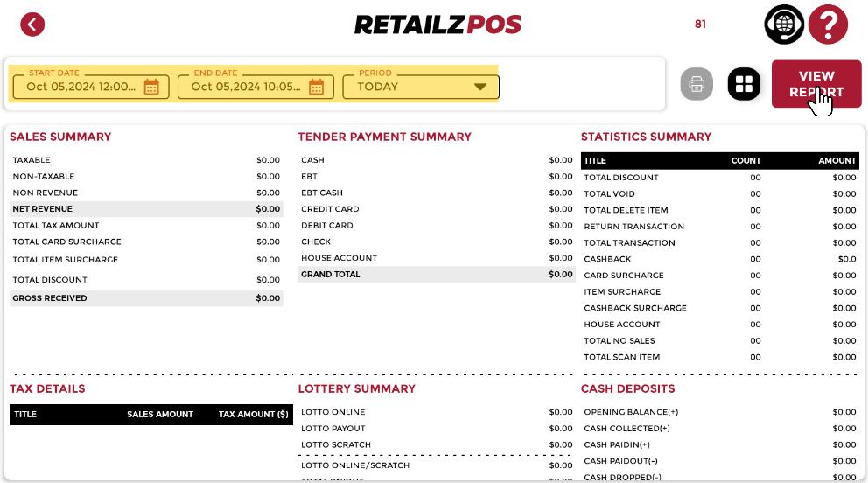Click the Cash Paidin(+) row
The height and width of the screenshot is (483, 868).
pyautogui.click(x=719, y=444)
